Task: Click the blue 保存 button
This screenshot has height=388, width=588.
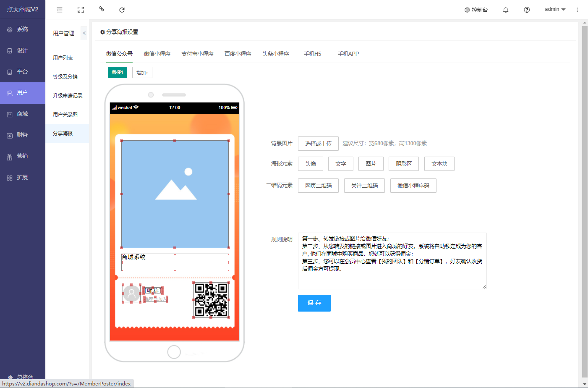Action: pyautogui.click(x=314, y=303)
